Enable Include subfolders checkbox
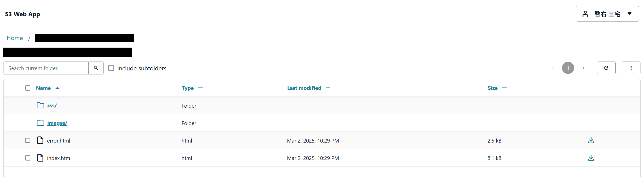This screenshot has height=177, width=644. (111, 68)
